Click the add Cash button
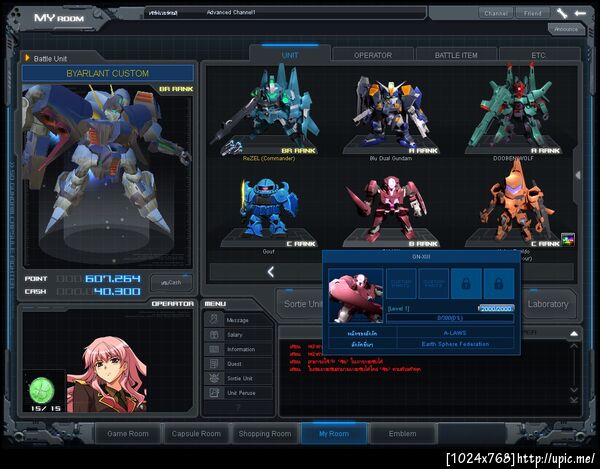600x469 pixels. [x=171, y=282]
